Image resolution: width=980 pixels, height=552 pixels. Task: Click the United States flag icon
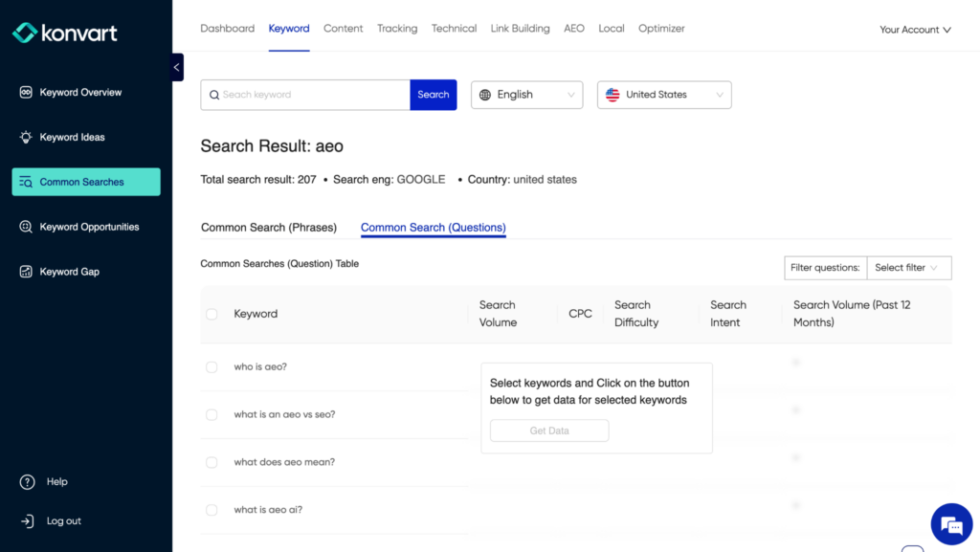click(x=612, y=95)
